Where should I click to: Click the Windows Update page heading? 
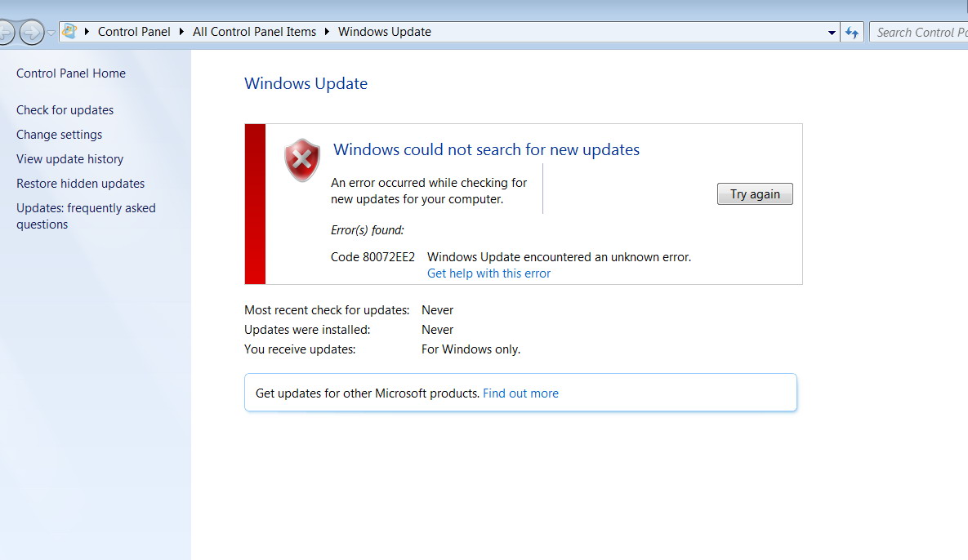(x=306, y=83)
